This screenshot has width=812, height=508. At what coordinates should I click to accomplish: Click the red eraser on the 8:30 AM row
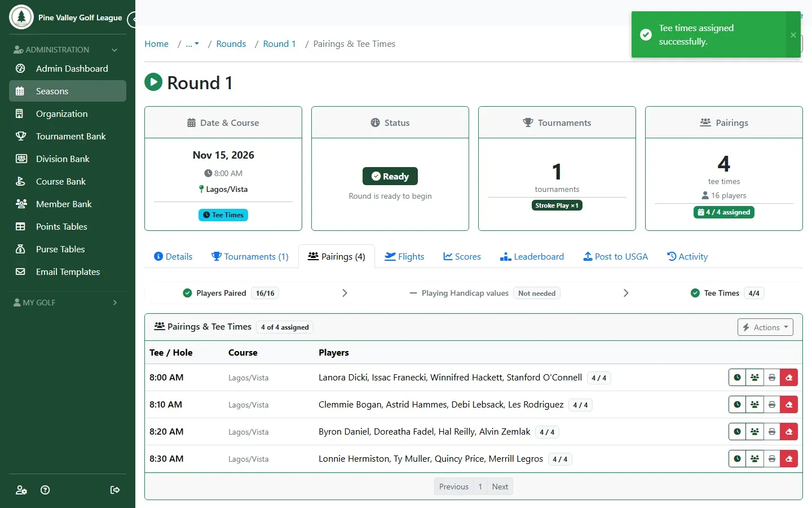[x=789, y=459]
